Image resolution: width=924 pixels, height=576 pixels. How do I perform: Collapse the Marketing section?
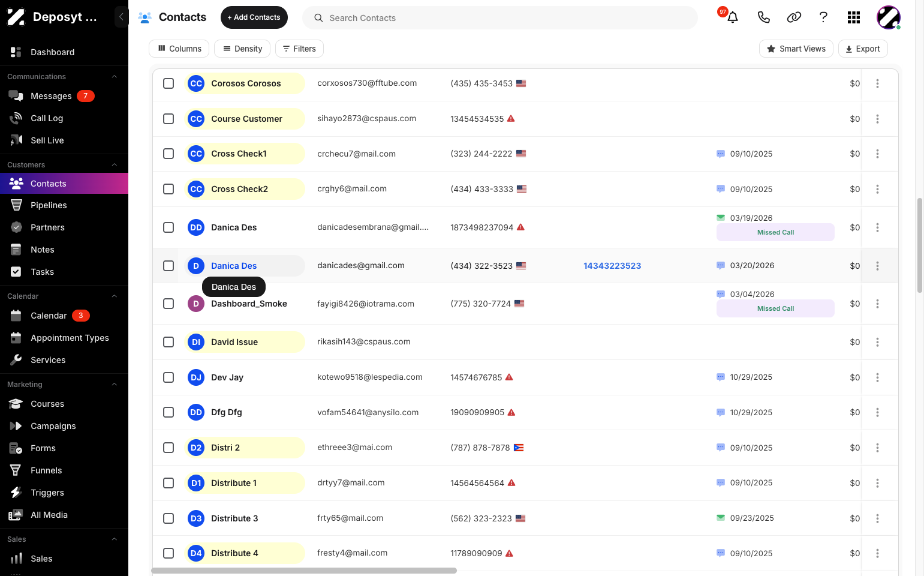(x=114, y=385)
